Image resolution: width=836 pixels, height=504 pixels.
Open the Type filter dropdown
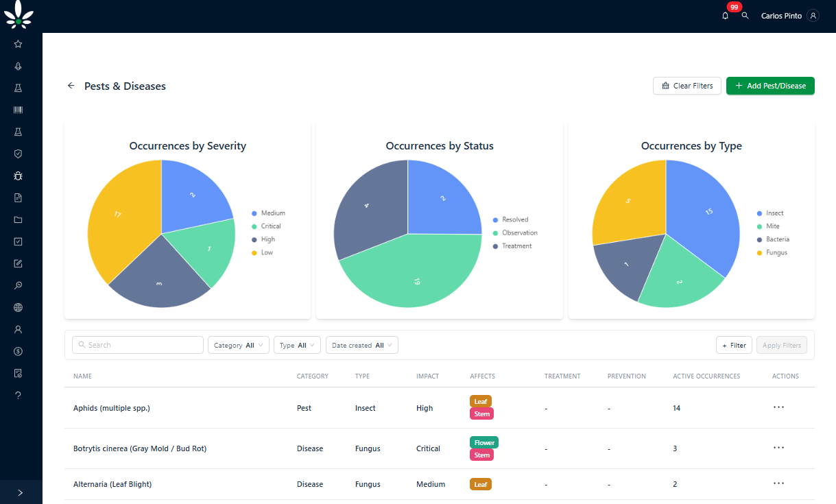(x=297, y=345)
